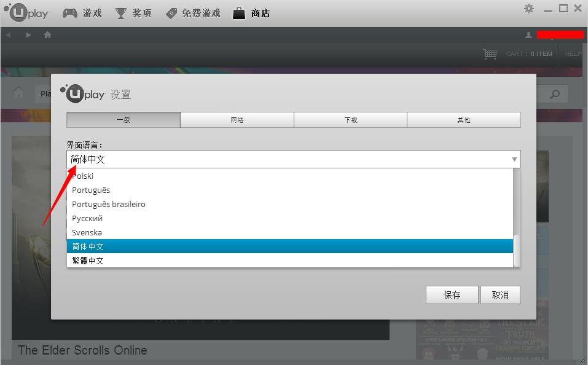Select 简体中文 in the language list
The width and height of the screenshot is (588, 365).
(289, 246)
